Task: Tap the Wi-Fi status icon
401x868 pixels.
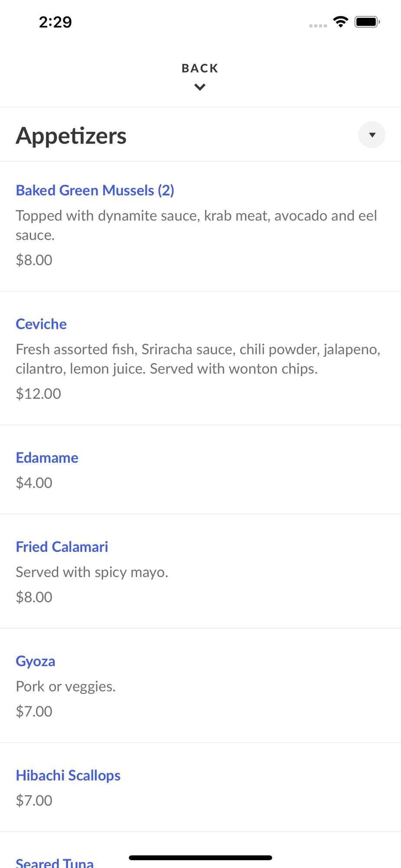Action: pyautogui.click(x=341, y=22)
